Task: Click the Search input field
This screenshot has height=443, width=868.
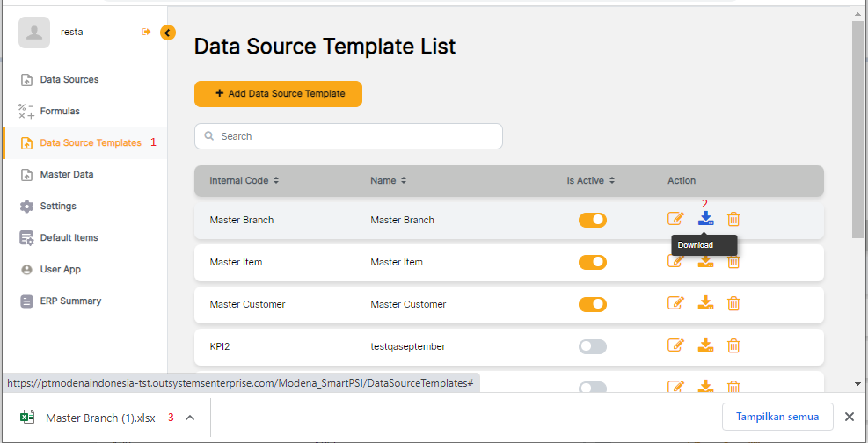Action: click(348, 136)
